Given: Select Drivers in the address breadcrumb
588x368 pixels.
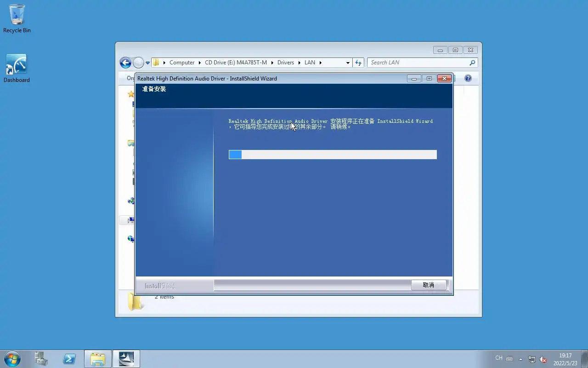Looking at the screenshot, I should pos(286,63).
